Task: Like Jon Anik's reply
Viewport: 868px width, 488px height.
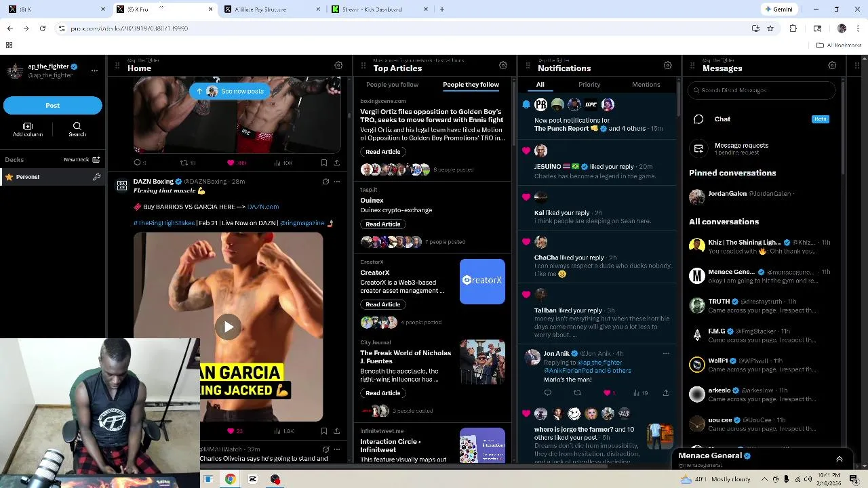Action: coord(608,393)
